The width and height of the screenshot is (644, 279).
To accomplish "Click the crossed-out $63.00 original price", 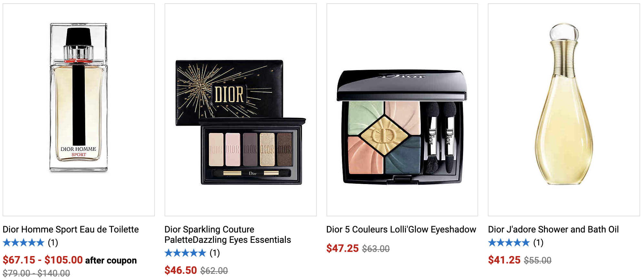I will tap(376, 249).
